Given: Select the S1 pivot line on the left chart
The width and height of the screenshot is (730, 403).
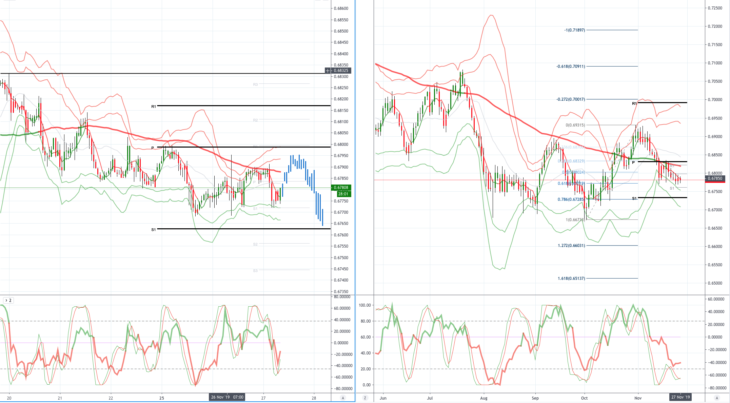Looking at the screenshot, I should (243, 228).
